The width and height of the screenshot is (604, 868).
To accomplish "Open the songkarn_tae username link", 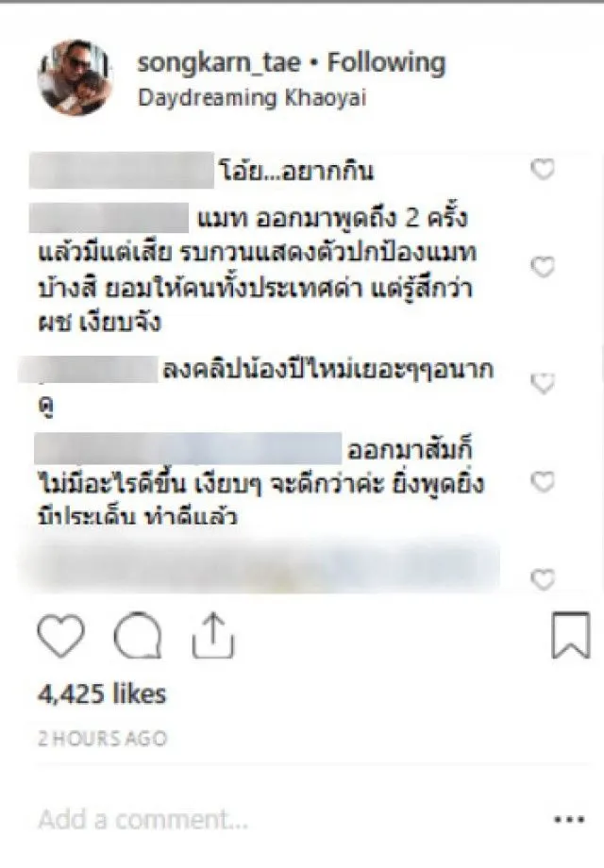I will pos(219,62).
